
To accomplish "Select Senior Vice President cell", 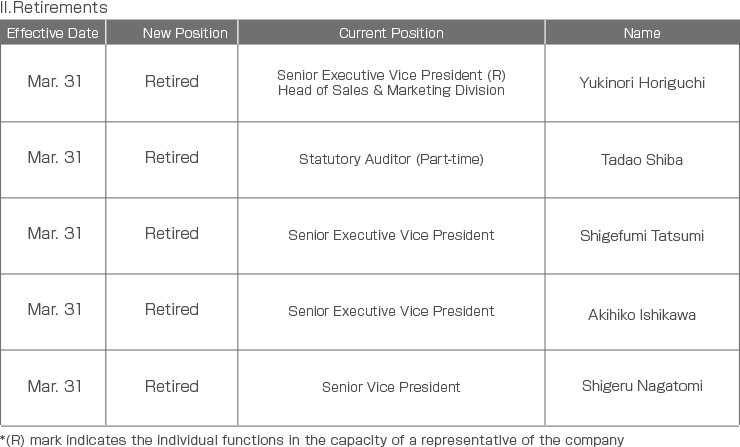I will pyautogui.click(x=391, y=388).
